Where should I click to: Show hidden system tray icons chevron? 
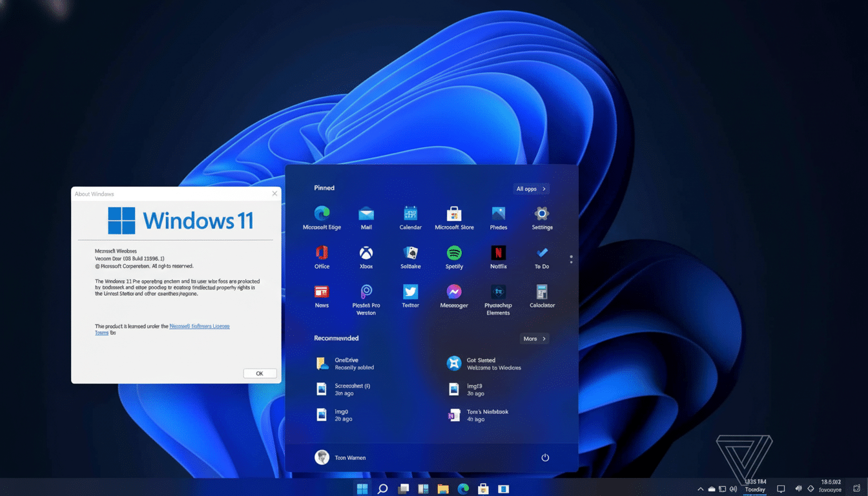coord(700,489)
